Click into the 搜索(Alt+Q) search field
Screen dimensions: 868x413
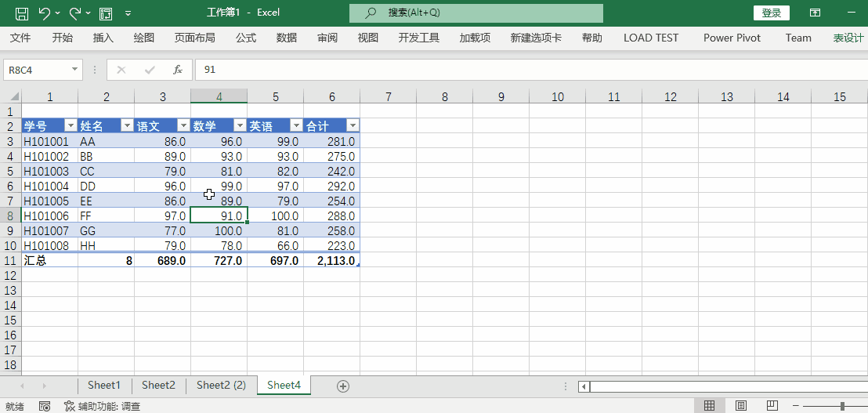tap(476, 13)
